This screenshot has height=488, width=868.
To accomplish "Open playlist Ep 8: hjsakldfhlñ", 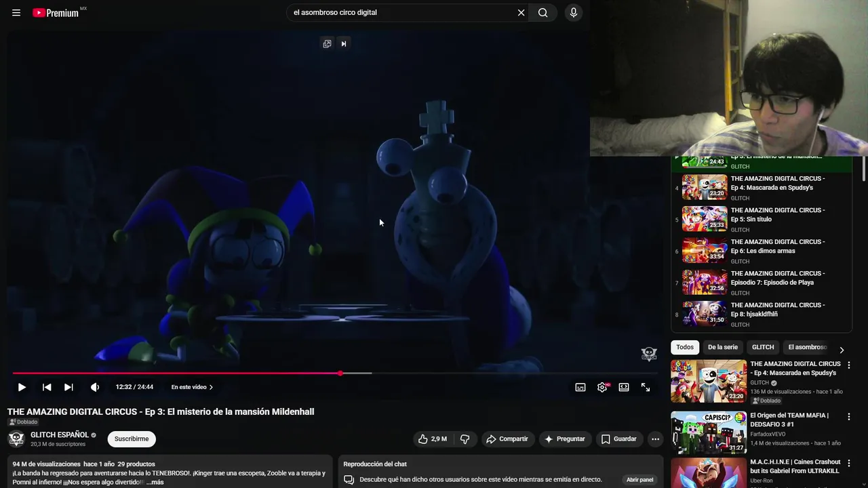I will pos(761,314).
